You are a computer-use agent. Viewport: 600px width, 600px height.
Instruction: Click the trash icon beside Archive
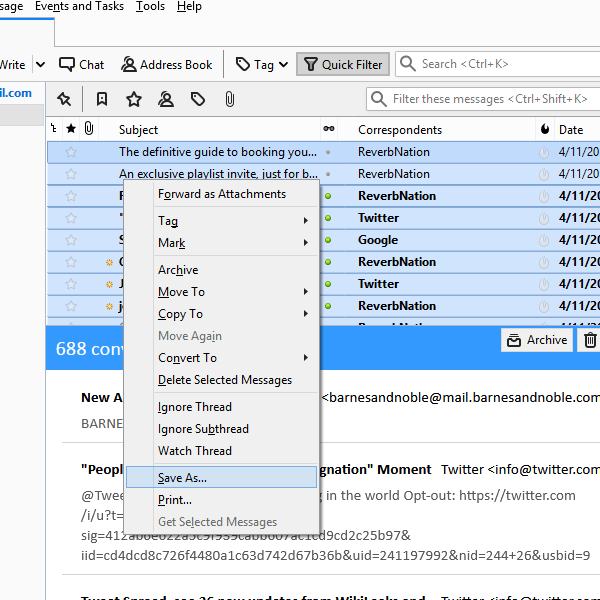[x=590, y=340]
